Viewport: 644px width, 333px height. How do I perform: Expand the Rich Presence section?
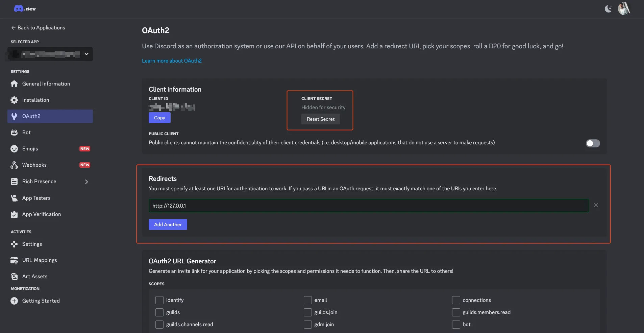coord(86,182)
